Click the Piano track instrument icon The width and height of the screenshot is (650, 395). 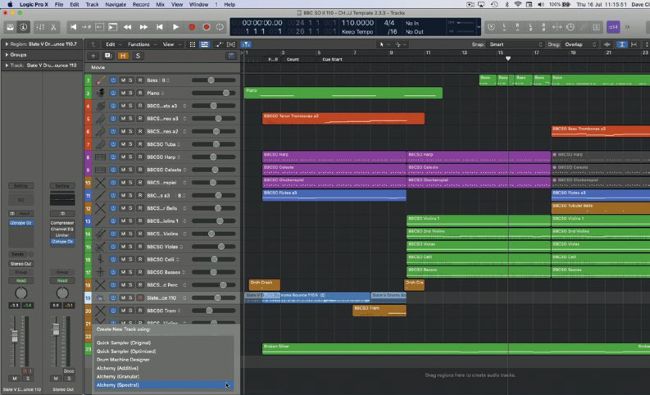point(100,93)
